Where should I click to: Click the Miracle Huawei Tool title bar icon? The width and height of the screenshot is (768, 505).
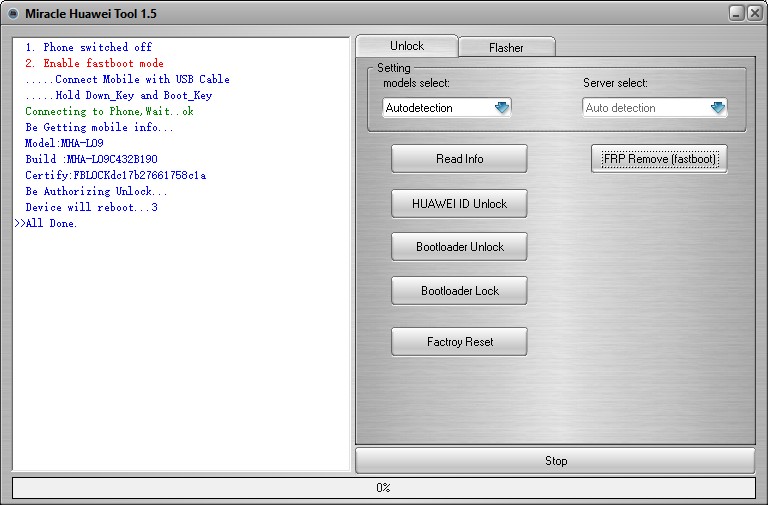click(13, 14)
